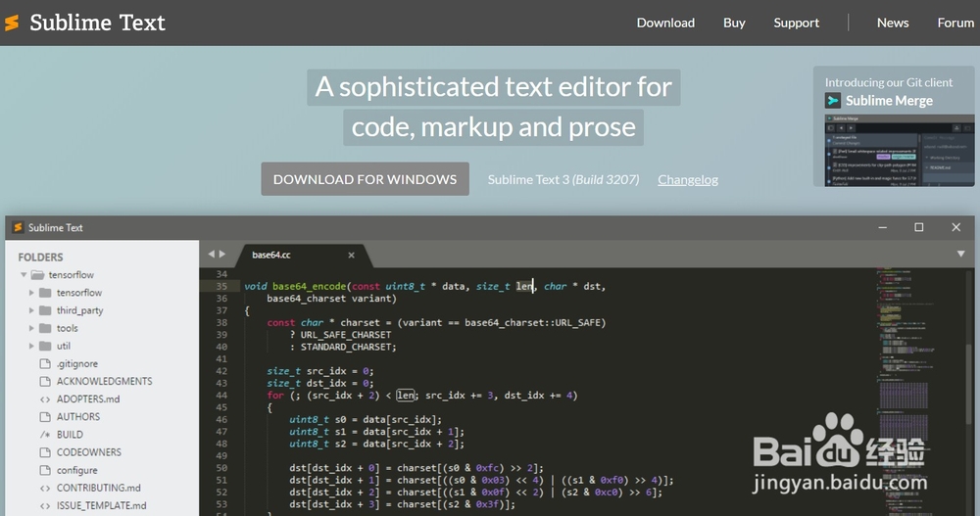Screen dimensions: 980x516
Task: Open the Changelog link
Action: pos(688,179)
